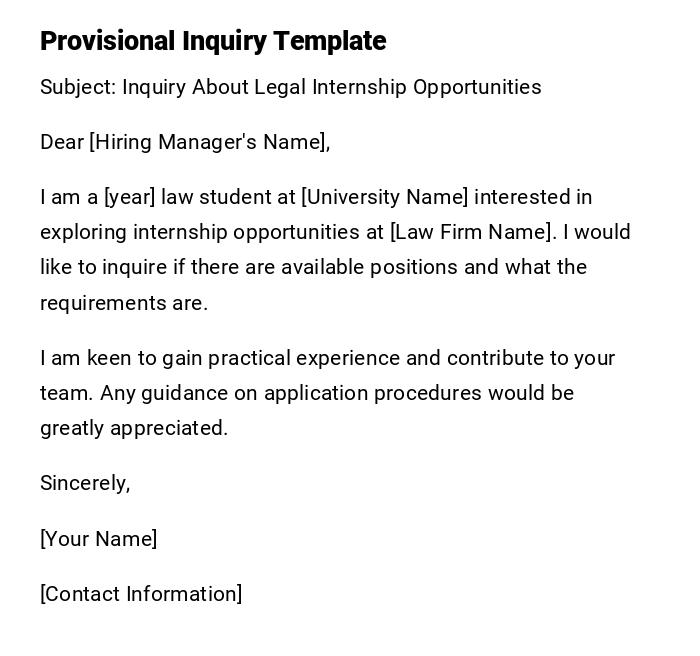Click the text "requirements are."
The height and width of the screenshot is (656, 700).
coord(124,303)
